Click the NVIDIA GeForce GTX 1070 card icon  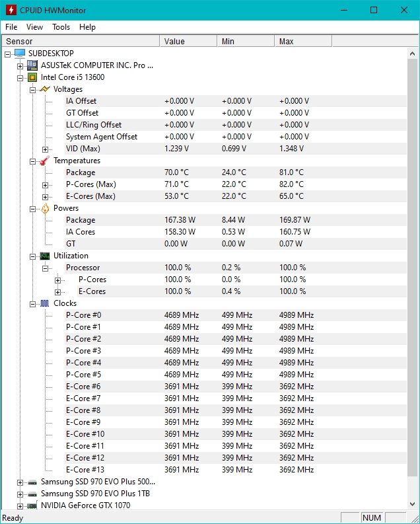32,505
